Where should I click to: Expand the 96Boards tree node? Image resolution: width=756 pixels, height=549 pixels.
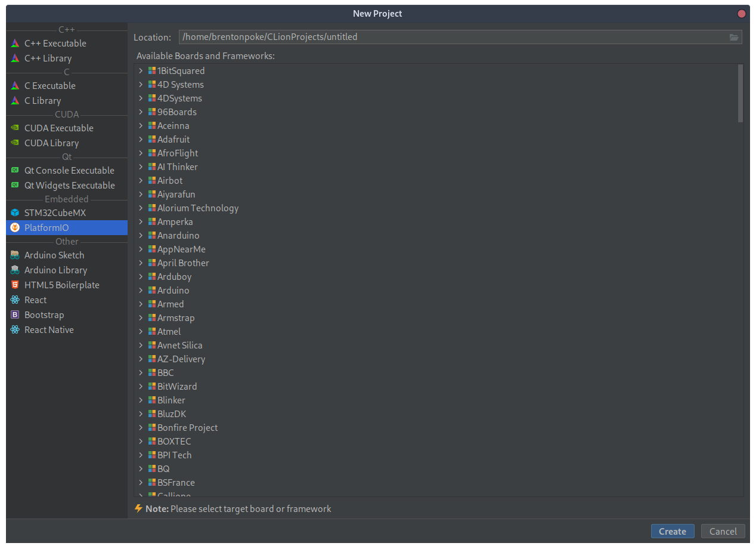pos(141,112)
